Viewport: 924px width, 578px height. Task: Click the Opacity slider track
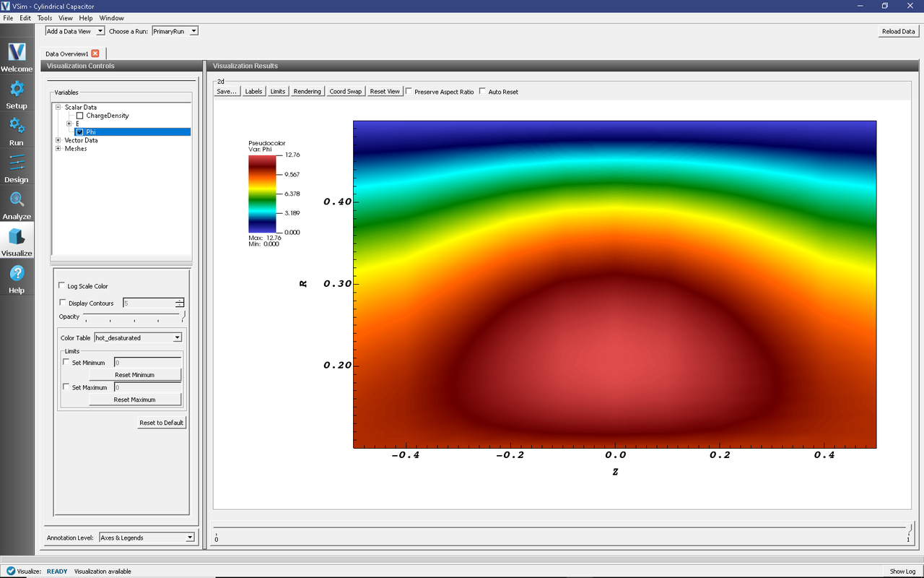point(134,315)
